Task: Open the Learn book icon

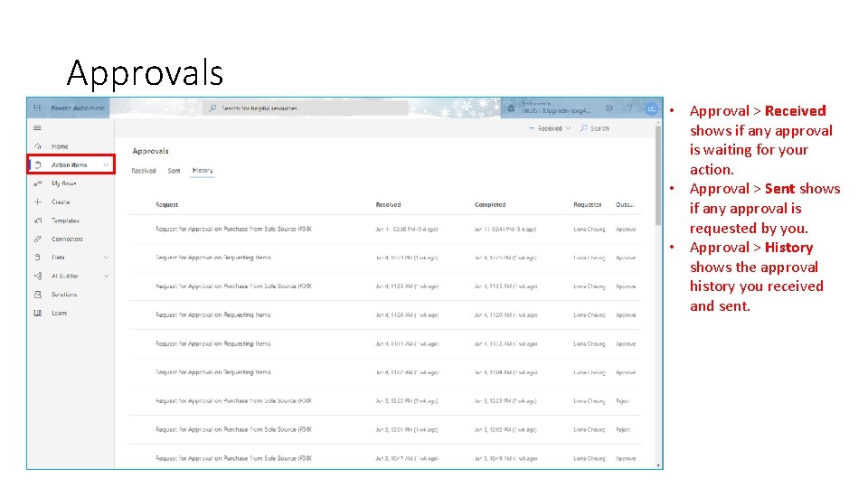Action: pyautogui.click(x=38, y=313)
